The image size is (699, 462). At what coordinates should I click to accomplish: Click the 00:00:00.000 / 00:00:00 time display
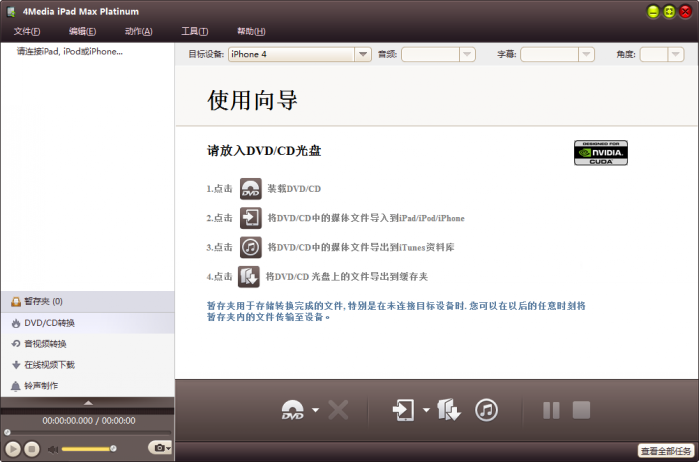point(89,421)
